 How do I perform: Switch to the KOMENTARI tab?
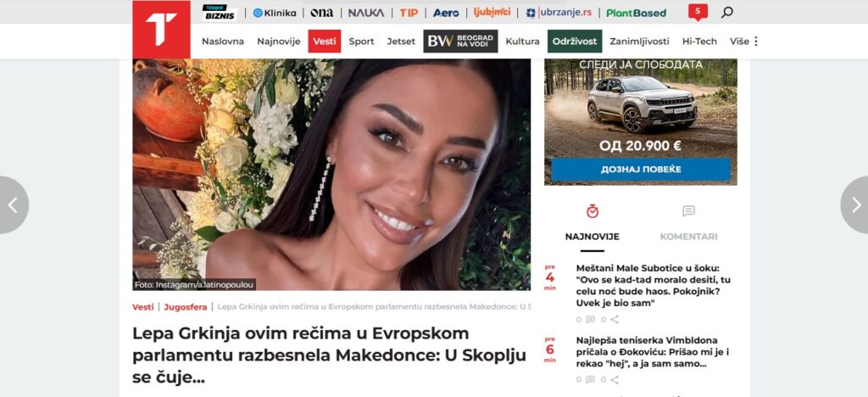coord(688,237)
